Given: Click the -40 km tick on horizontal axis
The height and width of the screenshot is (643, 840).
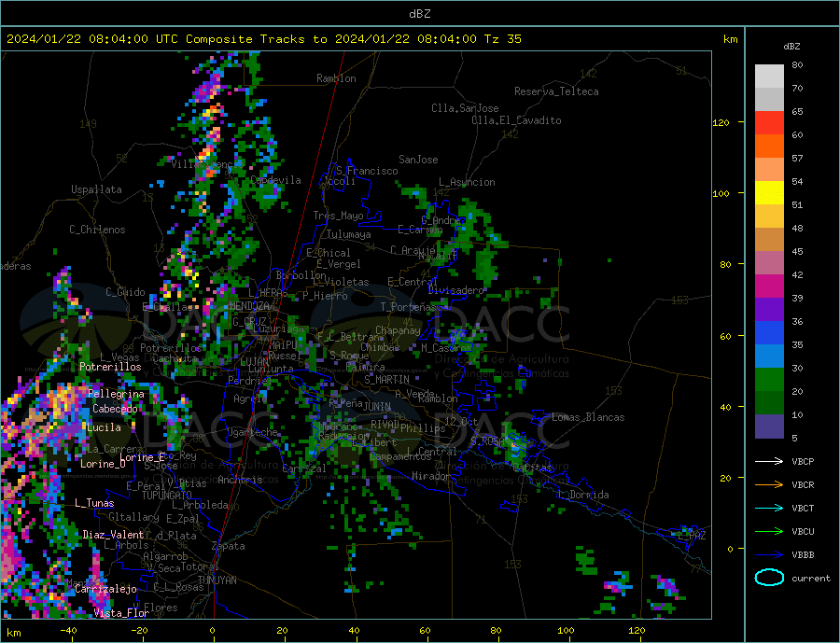Looking at the screenshot, I should pyautogui.click(x=68, y=631).
